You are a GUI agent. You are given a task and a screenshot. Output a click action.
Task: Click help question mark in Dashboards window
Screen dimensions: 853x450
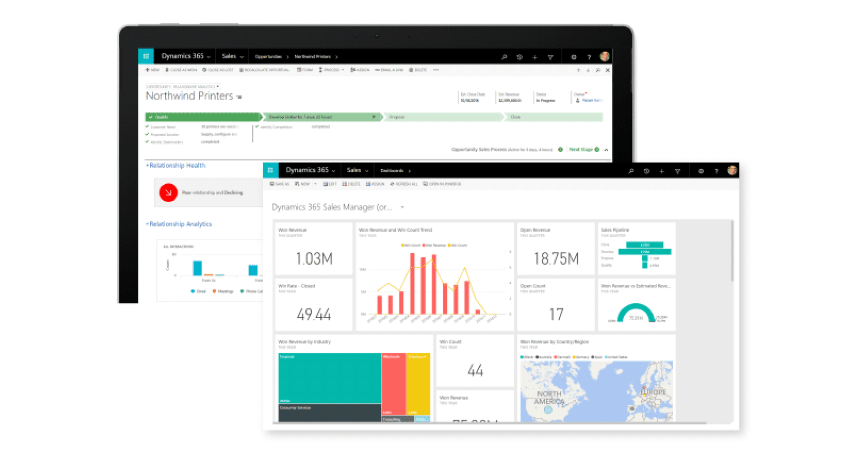pyautogui.click(x=716, y=171)
